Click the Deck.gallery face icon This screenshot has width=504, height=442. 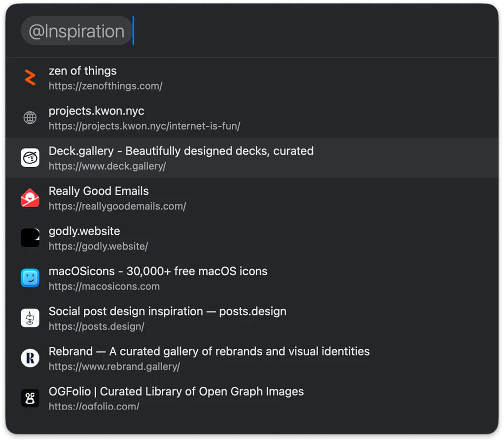click(x=30, y=157)
